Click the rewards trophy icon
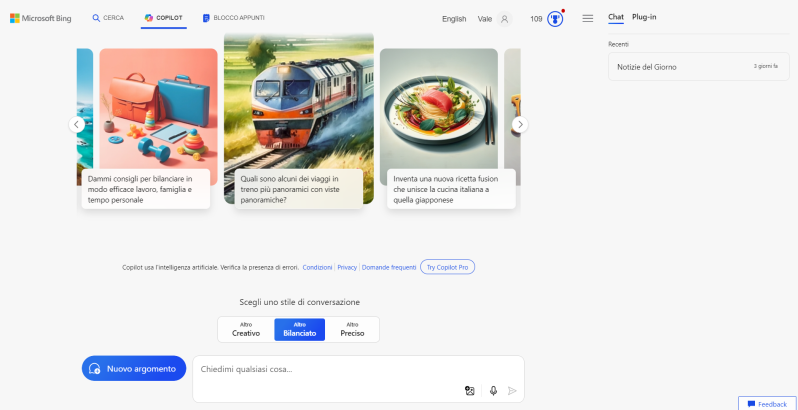 click(x=555, y=18)
